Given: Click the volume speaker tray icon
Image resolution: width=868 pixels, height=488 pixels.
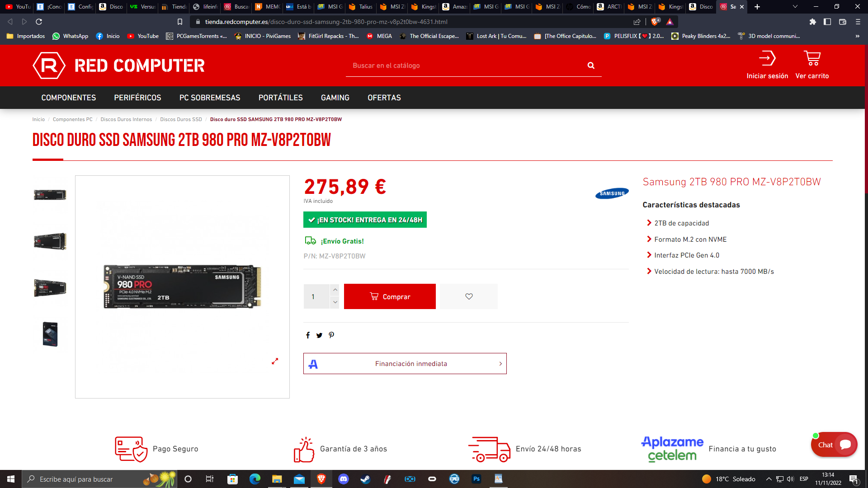Looking at the screenshot, I should click(790, 479).
